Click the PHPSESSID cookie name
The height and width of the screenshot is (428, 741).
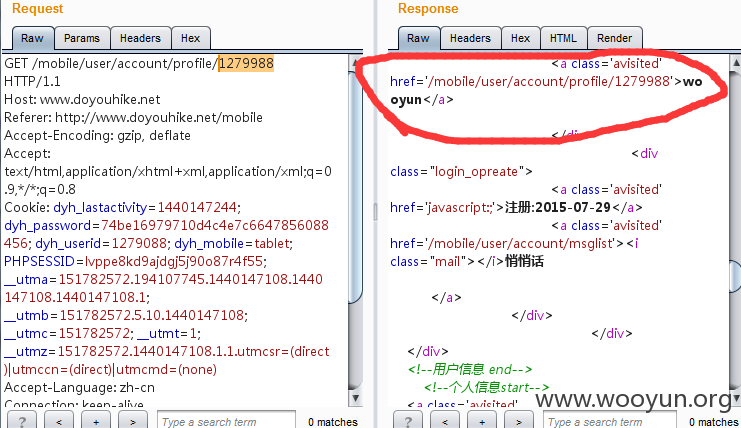(x=39, y=261)
